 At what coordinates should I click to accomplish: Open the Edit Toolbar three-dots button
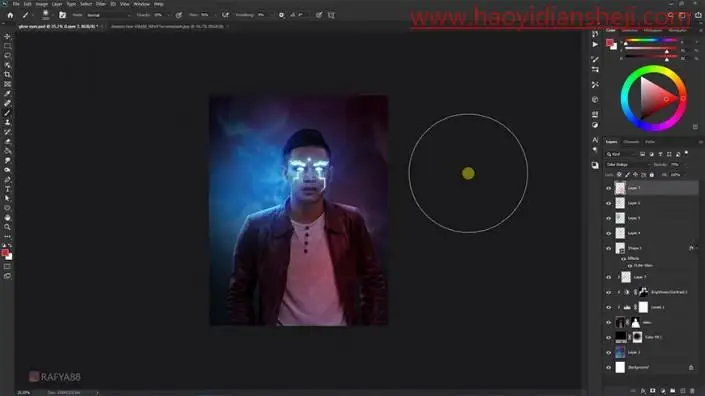(x=7, y=236)
